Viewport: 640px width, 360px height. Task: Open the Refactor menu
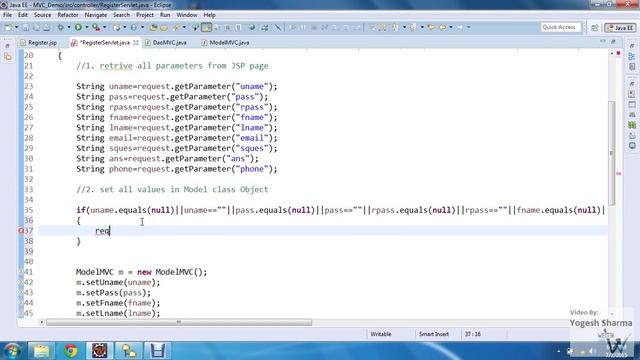(68, 15)
